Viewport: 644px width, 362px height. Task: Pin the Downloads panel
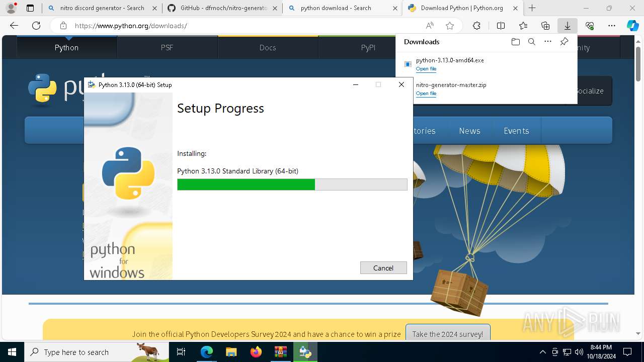coord(565,42)
